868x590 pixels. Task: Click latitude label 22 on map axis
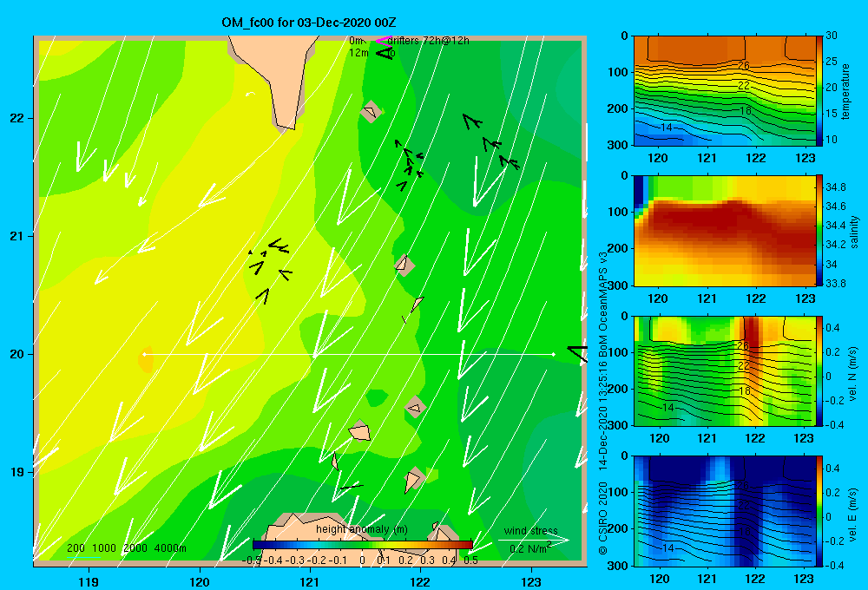coord(16,118)
